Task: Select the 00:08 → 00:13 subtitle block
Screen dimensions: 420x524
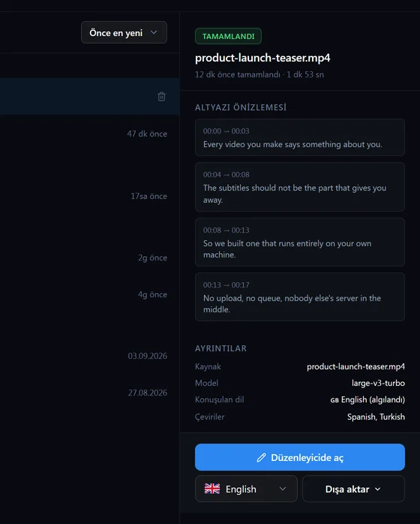Action: coord(300,242)
